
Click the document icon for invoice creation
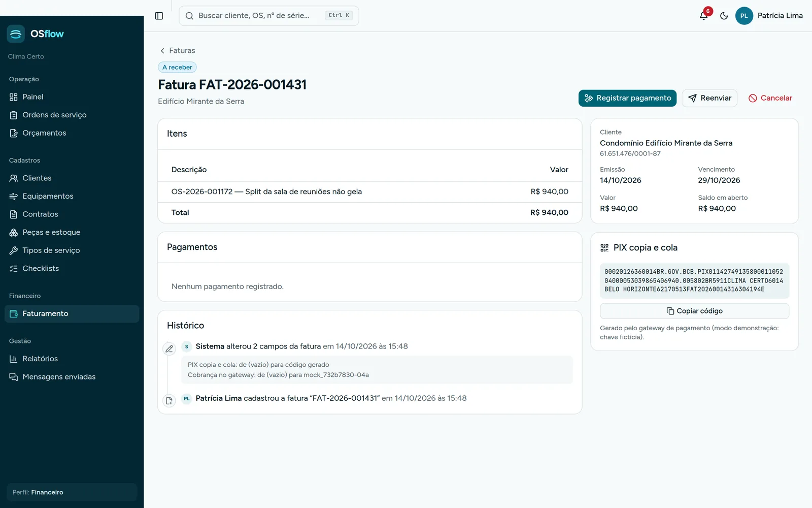169,401
